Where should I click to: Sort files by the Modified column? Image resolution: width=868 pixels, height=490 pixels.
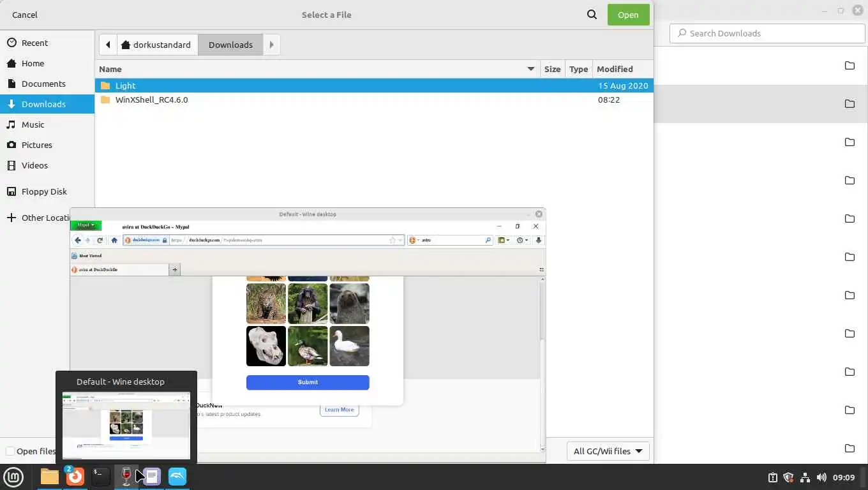point(622,69)
